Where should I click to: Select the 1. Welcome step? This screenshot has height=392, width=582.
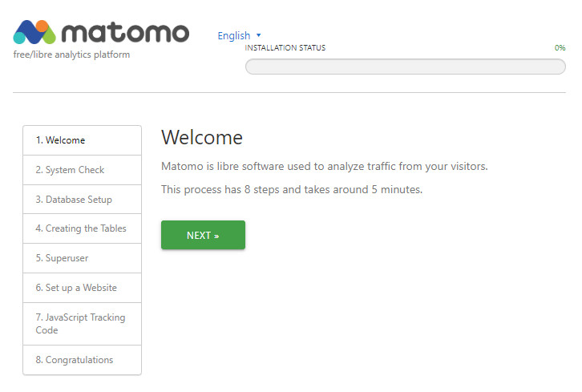pyautogui.click(x=82, y=140)
